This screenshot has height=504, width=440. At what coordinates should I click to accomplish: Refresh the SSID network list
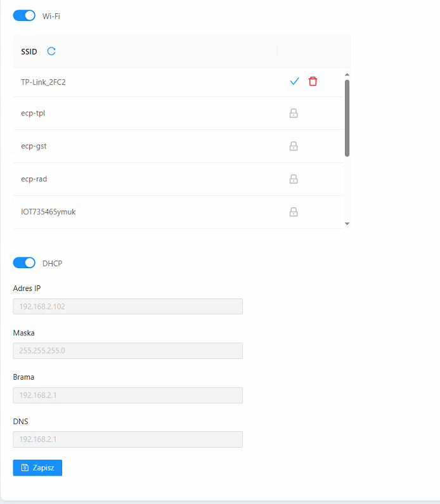51,51
